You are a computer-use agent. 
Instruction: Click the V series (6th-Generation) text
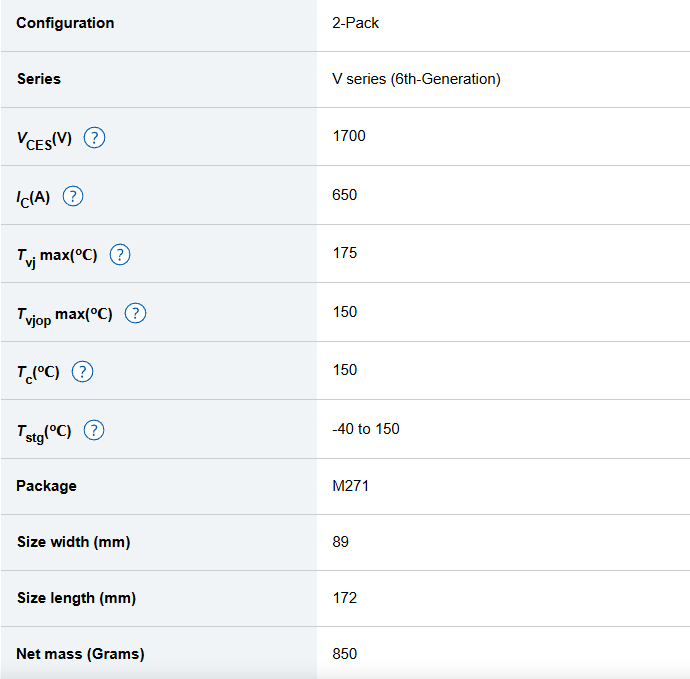416,79
